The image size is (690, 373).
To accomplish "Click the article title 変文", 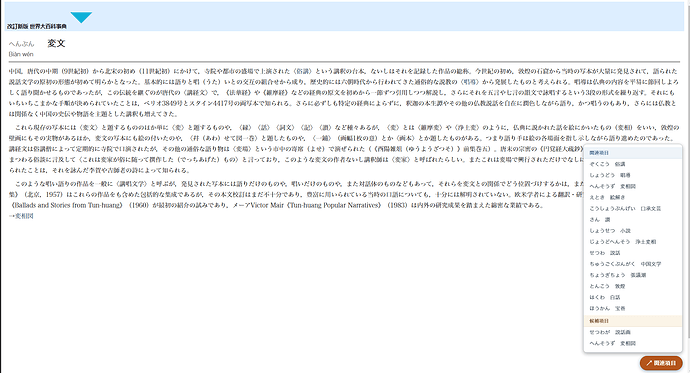I will (56, 43).
